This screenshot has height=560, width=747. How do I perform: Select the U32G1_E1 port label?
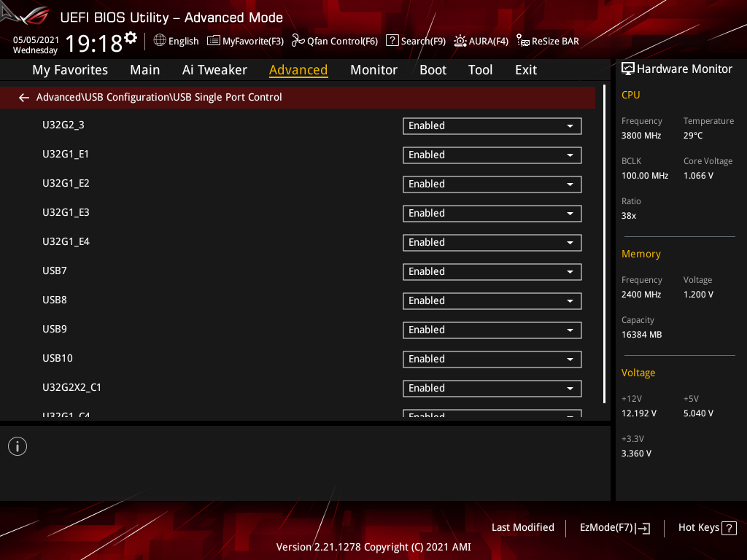point(65,155)
